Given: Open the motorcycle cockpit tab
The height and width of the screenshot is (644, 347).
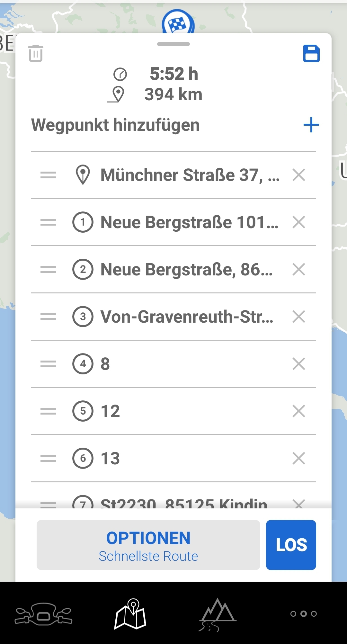Looking at the screenshot, I should (44, 614).
